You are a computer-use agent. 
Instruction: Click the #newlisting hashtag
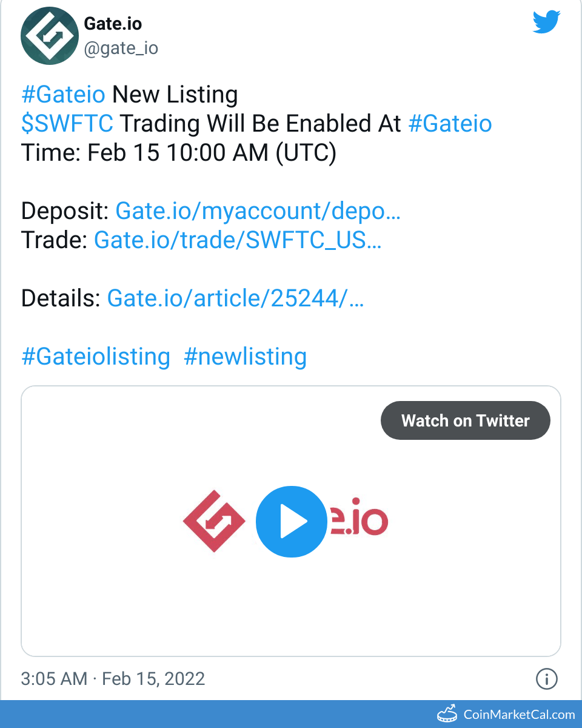coord(245,357)
